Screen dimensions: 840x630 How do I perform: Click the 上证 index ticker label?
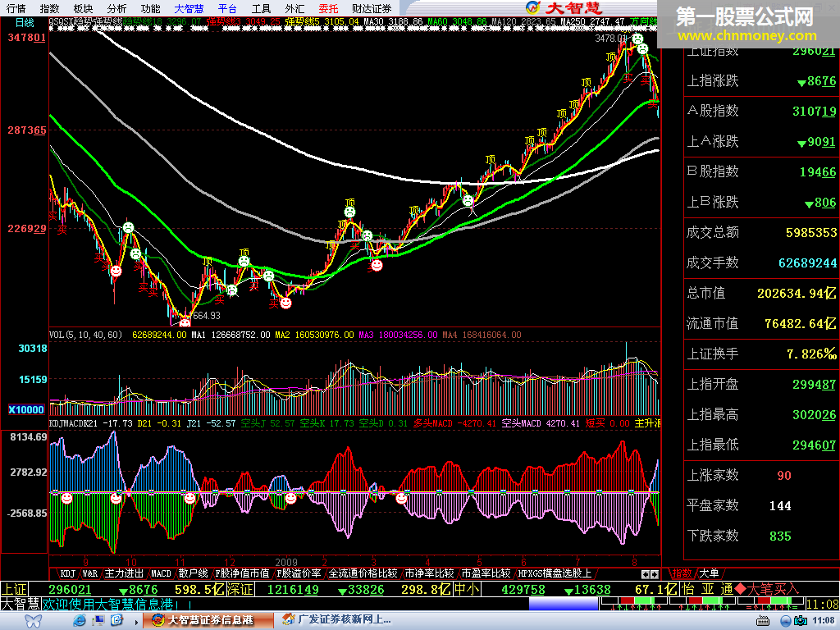pos(14,589)
